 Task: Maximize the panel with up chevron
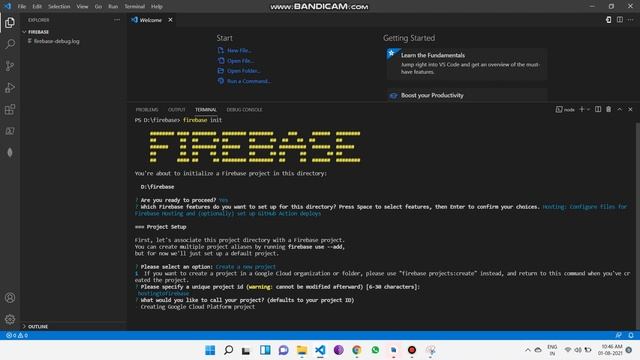(620, 109)
